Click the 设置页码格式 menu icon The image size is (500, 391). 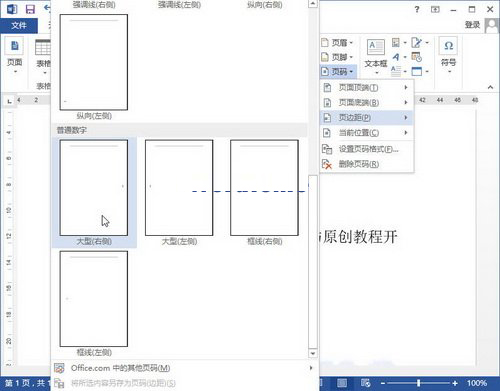click(x=327, y=149)
